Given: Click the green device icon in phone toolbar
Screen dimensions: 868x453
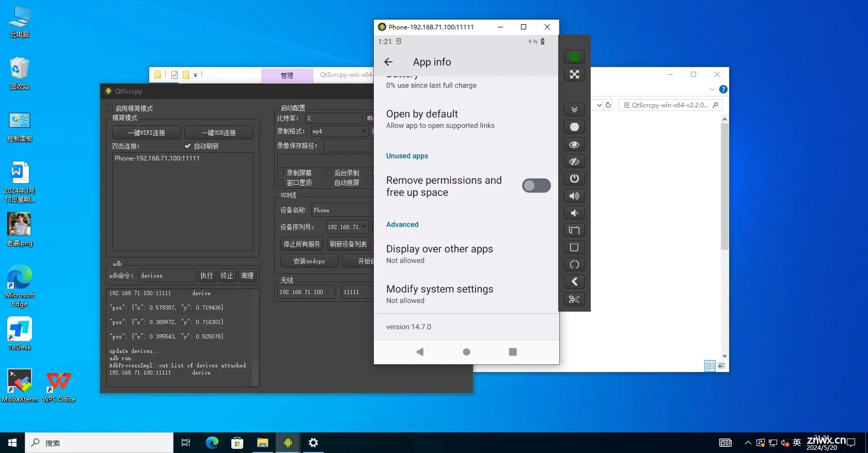Looking at the screenshot, I should 574,57.
